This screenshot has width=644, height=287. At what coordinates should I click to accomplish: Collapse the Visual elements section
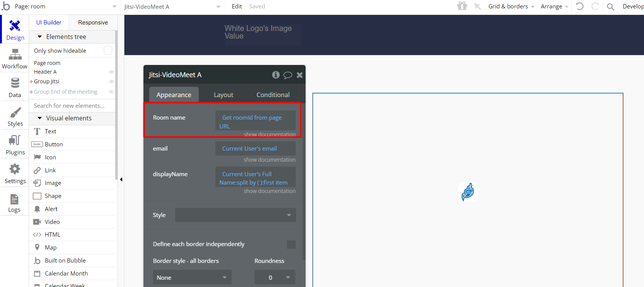40,118
